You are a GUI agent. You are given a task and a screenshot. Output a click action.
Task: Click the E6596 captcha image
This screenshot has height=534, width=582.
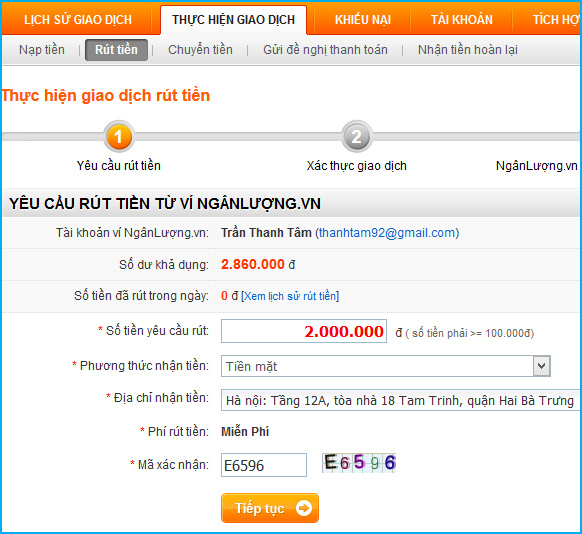359,463
